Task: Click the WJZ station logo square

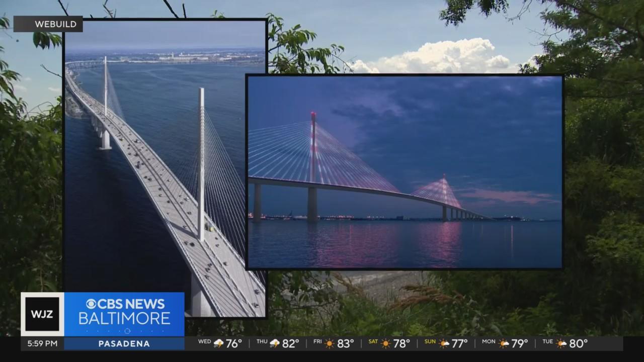Action: pos(42,313)
